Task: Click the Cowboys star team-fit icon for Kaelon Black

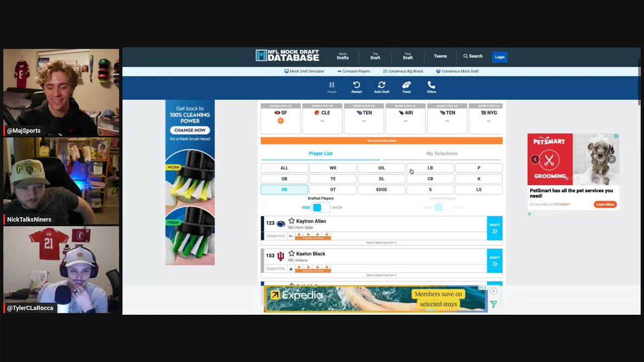Action: point(291,269)
